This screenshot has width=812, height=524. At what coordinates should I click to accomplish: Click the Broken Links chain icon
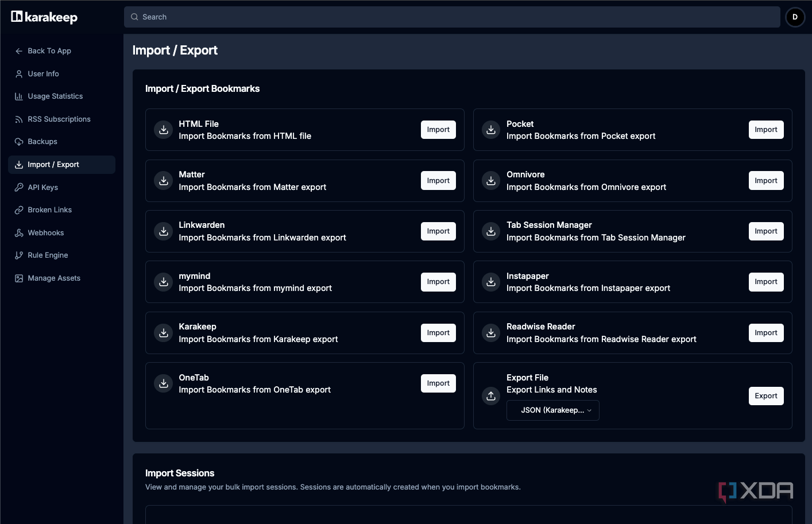pyautogui.click(x=19, y=210)
